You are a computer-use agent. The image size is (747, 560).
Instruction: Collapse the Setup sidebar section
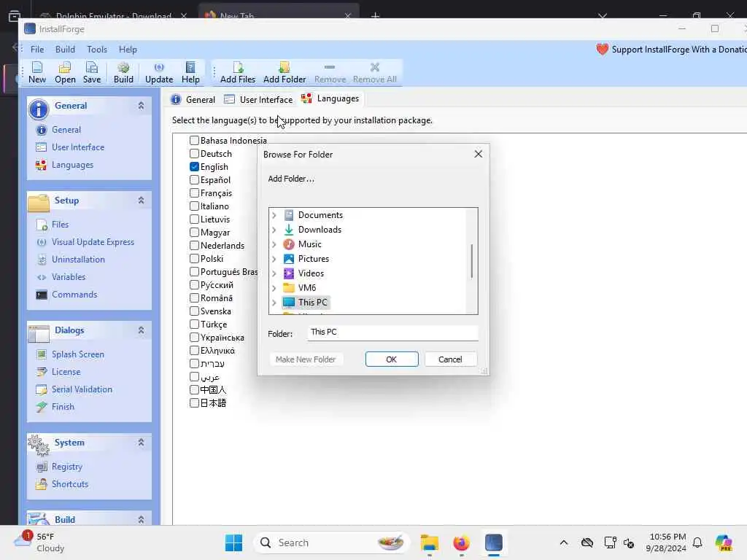[141, 201]
